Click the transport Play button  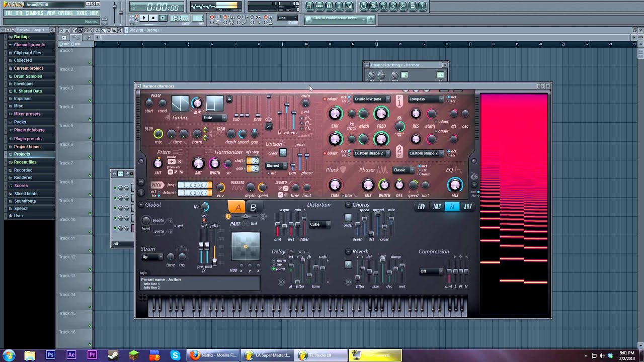[143, 18]
